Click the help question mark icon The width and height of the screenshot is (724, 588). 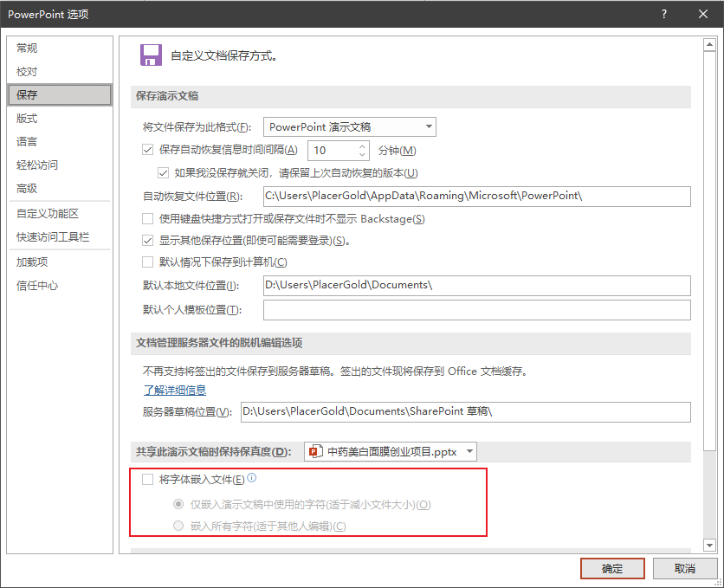pyautogui.click(x=664, y=14)
